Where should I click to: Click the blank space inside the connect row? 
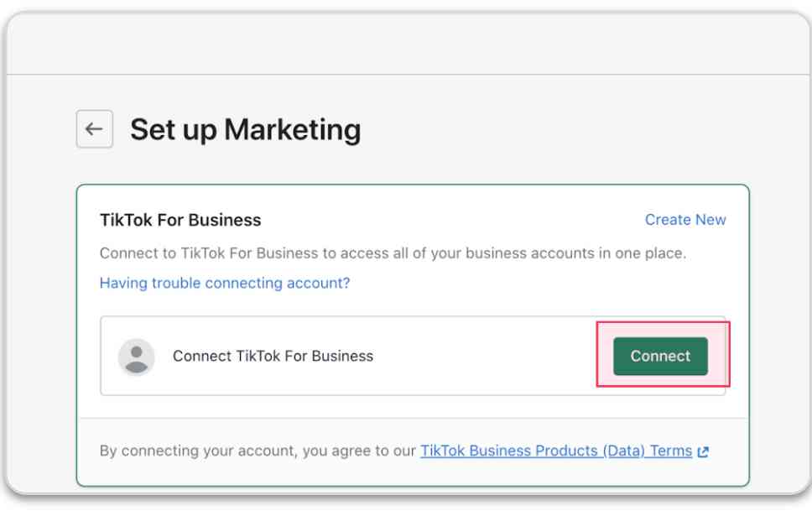click(484, 356)
